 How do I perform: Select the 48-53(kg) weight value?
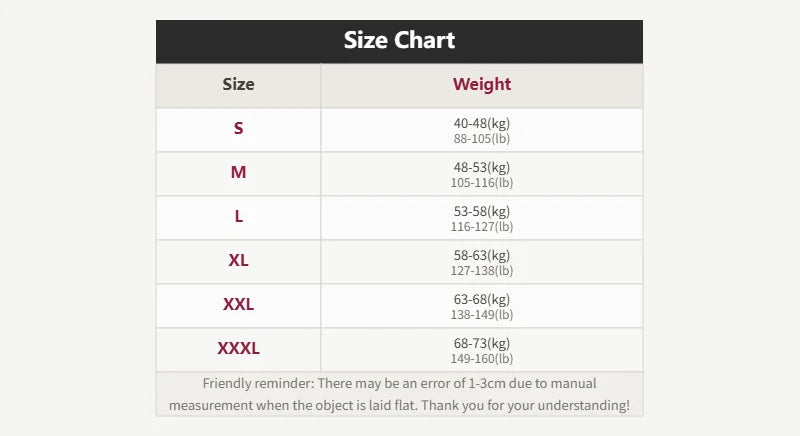pyautogui.click(x=482, y=167)
